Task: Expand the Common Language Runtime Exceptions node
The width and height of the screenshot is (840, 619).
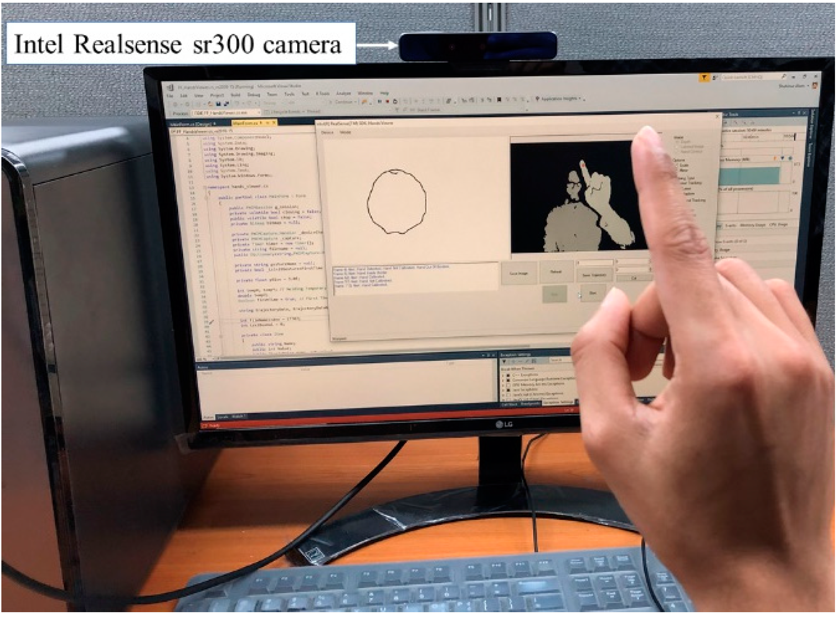Action: click(x=503, y=381)
